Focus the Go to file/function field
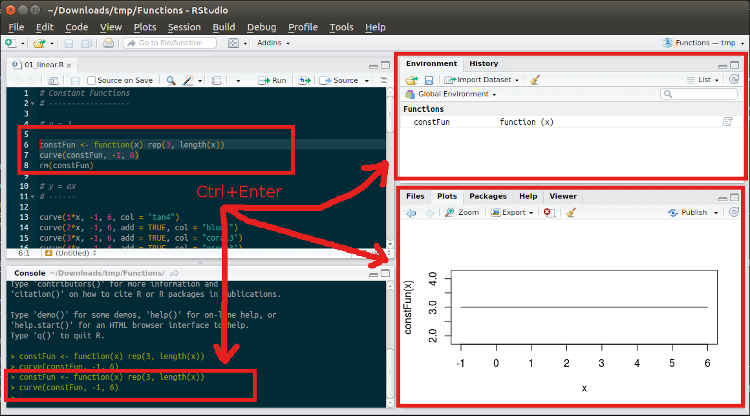750x416 pixels. [170, 43]
